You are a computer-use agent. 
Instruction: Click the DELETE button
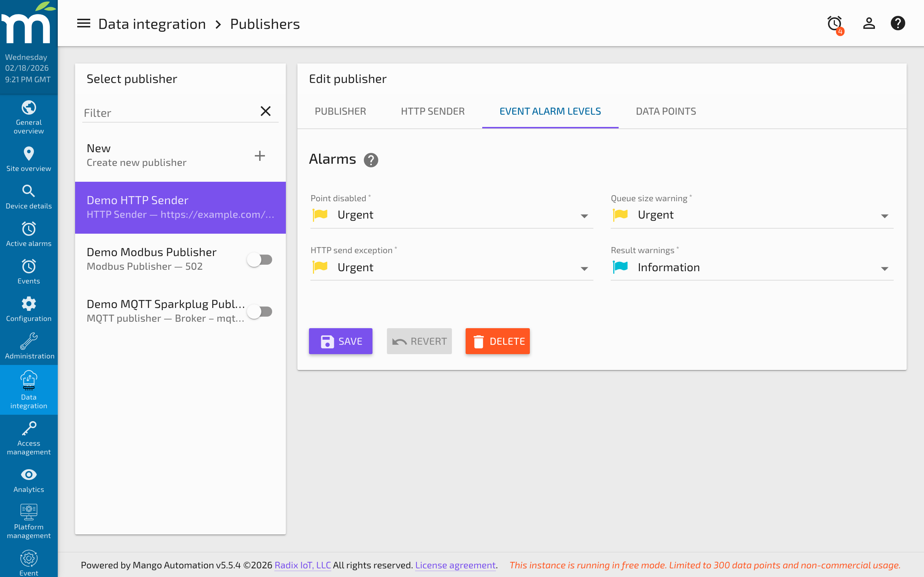click(497, 341)
